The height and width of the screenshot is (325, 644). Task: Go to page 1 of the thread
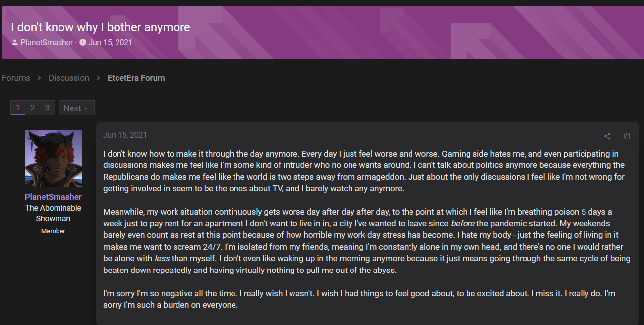(18, 108)
